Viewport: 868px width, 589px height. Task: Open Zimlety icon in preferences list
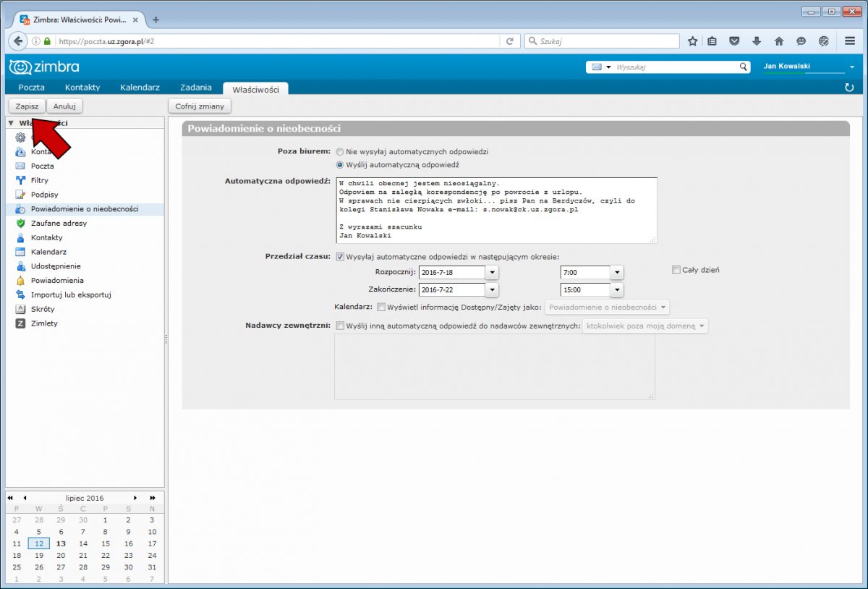20,323
